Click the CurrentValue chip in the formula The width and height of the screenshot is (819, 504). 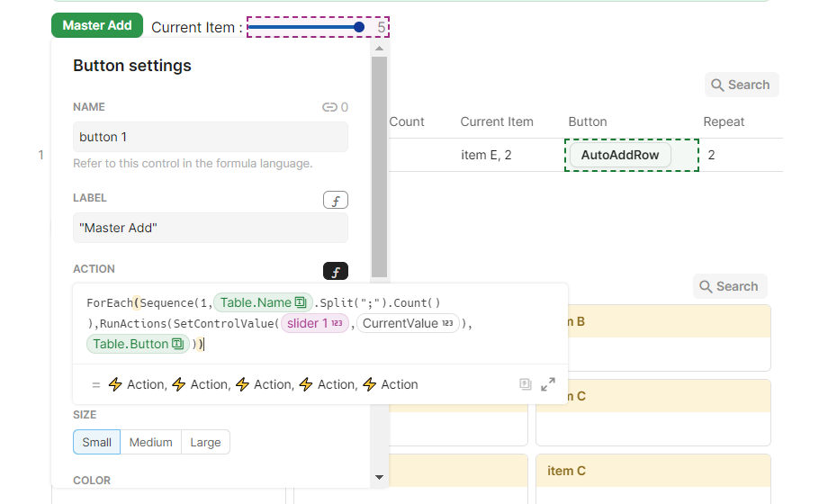[x=408, y=323]
